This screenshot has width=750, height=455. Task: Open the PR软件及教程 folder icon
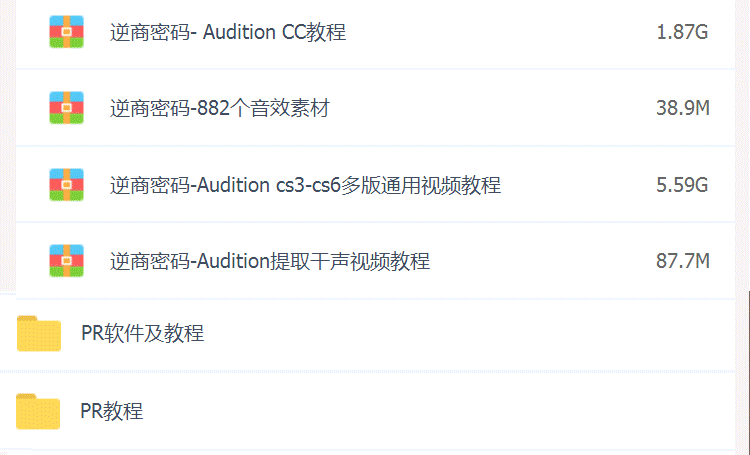39,334
